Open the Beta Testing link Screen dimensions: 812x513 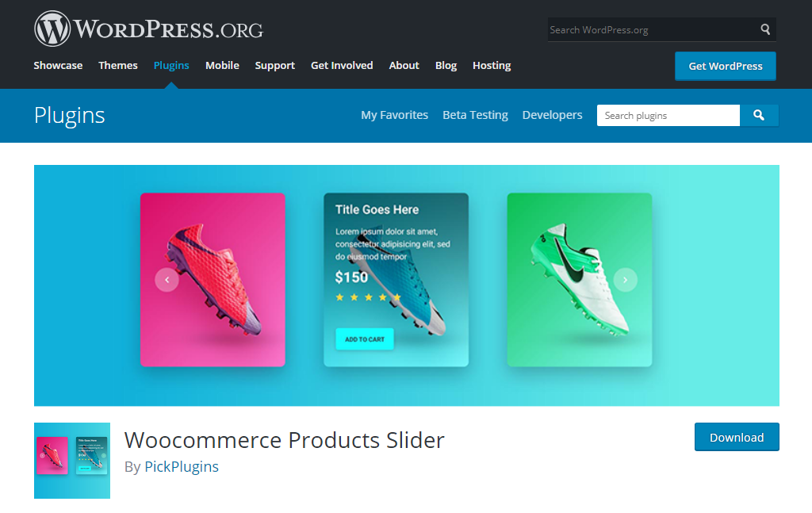(x=475, y=116)
